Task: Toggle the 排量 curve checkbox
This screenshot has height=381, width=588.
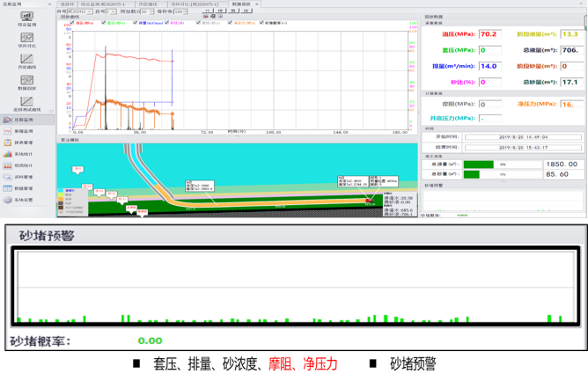Action: [x=136, y=22]
